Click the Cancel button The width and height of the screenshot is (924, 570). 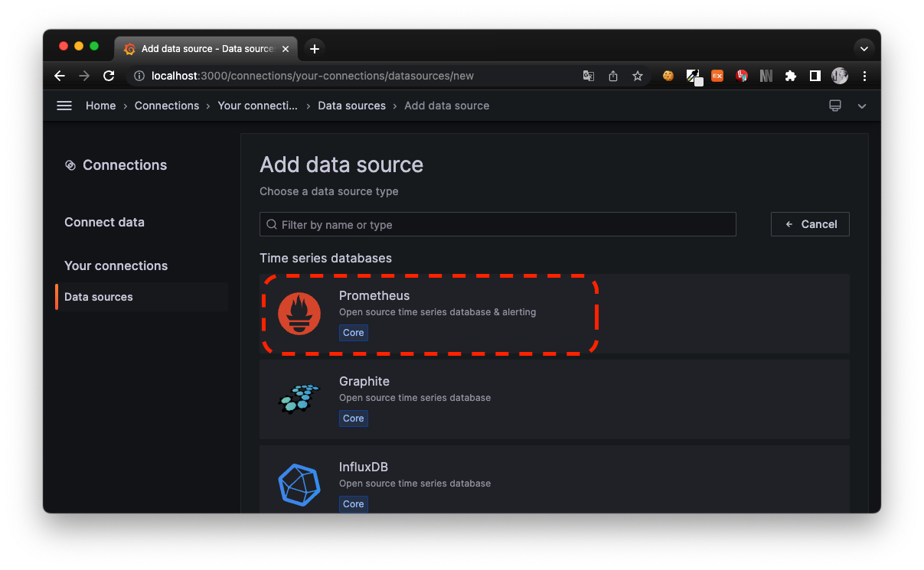(x=810, y=224)
